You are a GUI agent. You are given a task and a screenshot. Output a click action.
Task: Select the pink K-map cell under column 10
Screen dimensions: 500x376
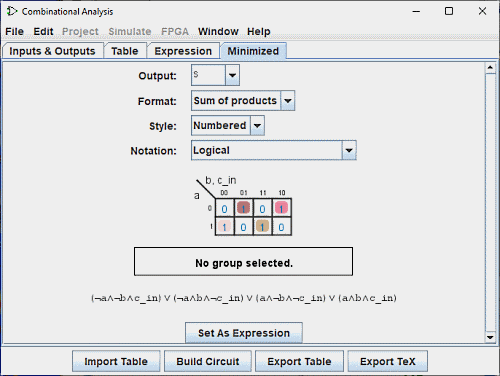click(x=281, y=208)
